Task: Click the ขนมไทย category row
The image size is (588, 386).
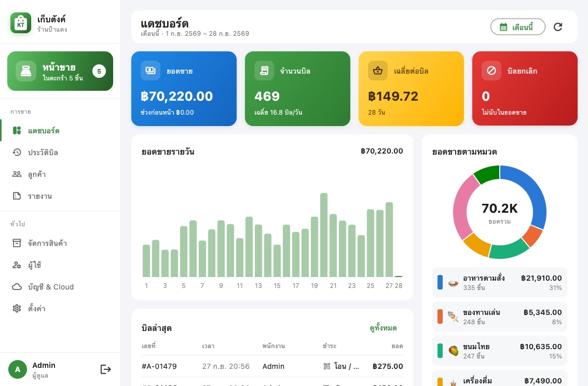Action: pos(499,351)
